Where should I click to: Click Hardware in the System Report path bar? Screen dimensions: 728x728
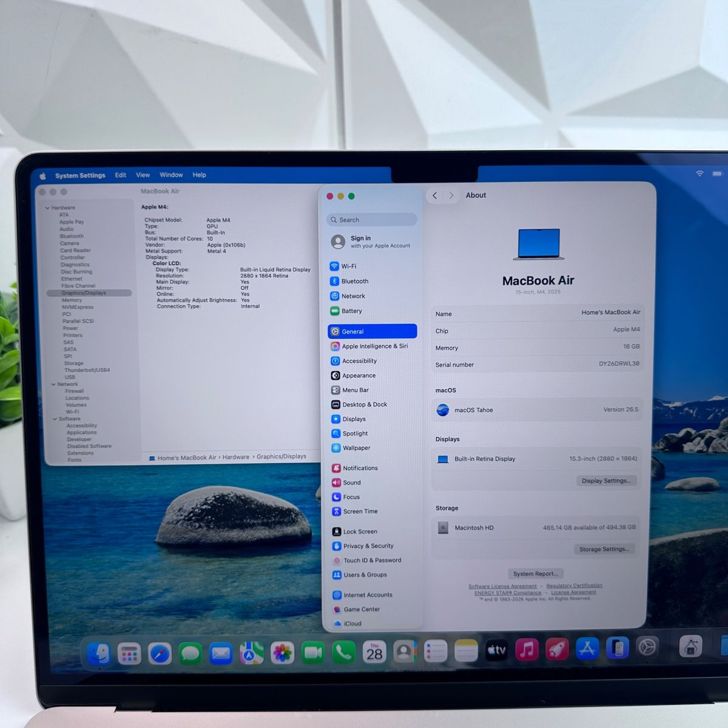point(236,457)
